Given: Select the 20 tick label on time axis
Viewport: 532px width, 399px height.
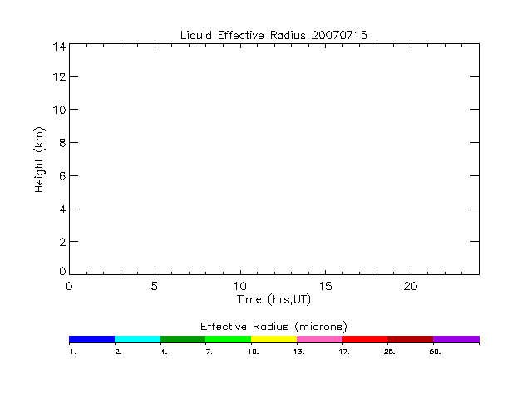Looking at the screenshot, I should [x=411, y=286].
